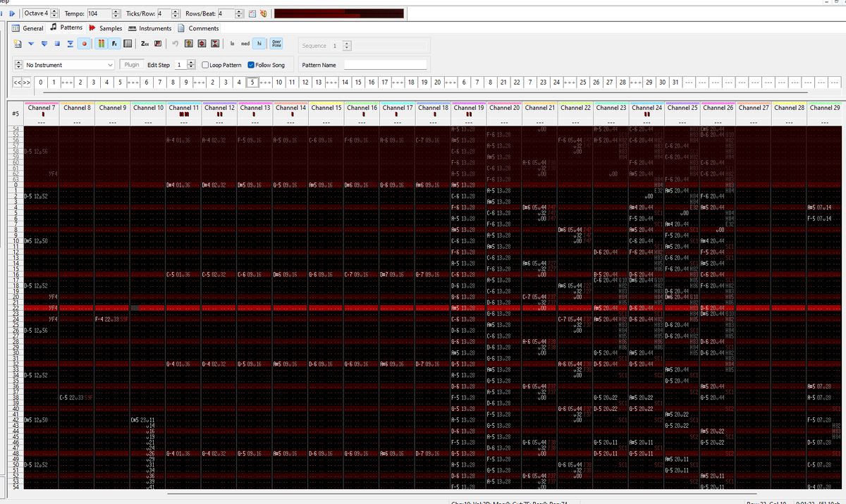Select order entry 14
The image size is (846, 504).
point(345,82)
